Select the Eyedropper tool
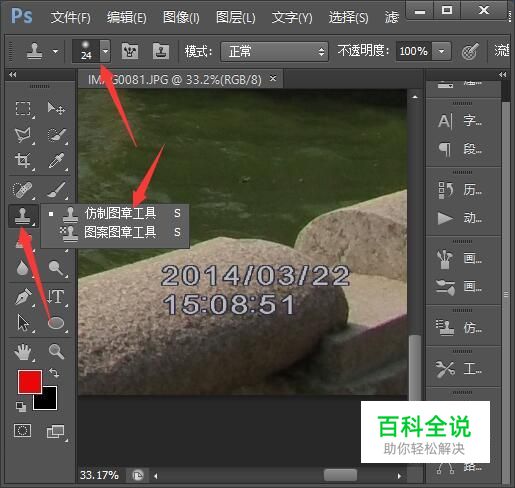 coord(56,161)
